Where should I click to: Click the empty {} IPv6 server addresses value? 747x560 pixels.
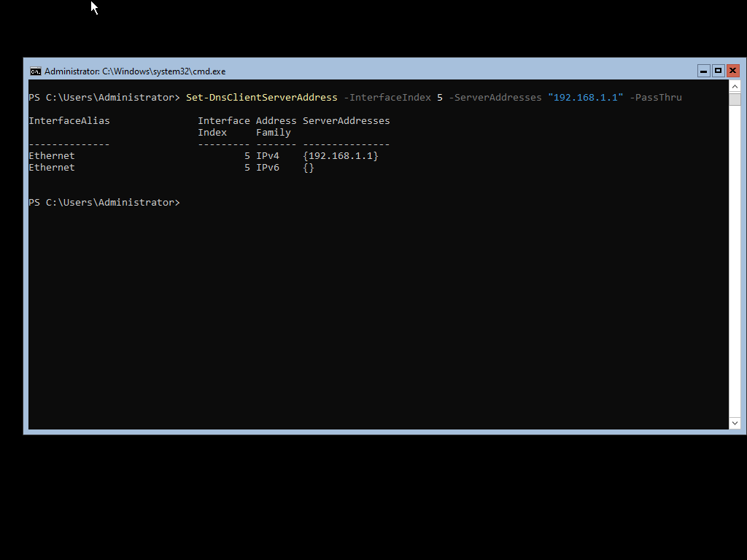[309, 168]
